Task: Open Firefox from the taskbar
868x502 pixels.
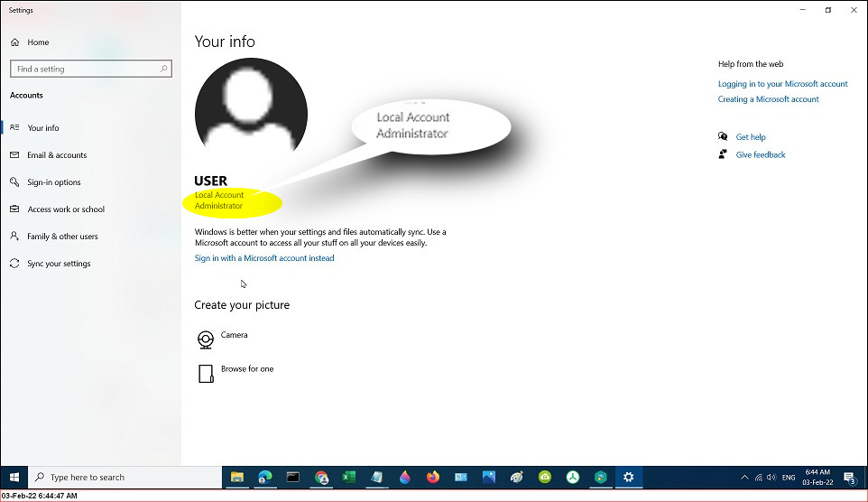Action: click(x=433, y=477)
